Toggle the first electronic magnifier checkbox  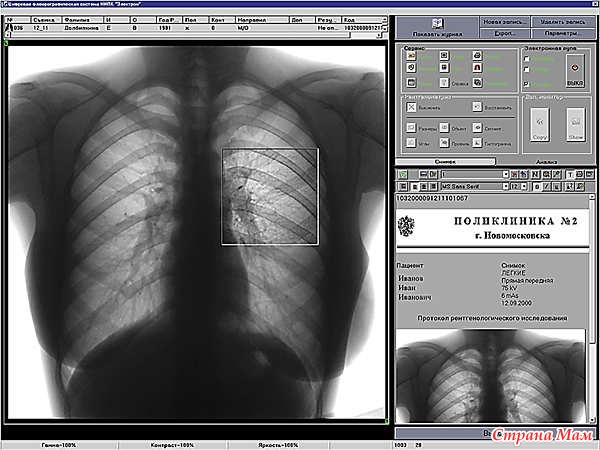tap(528, 59)
